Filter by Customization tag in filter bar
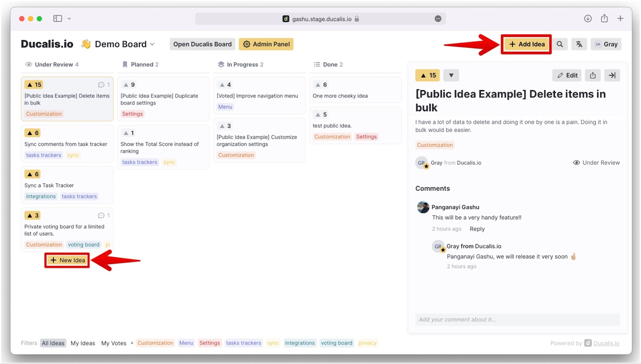Viewport: 641px width, 364px height. pos(155,343)
